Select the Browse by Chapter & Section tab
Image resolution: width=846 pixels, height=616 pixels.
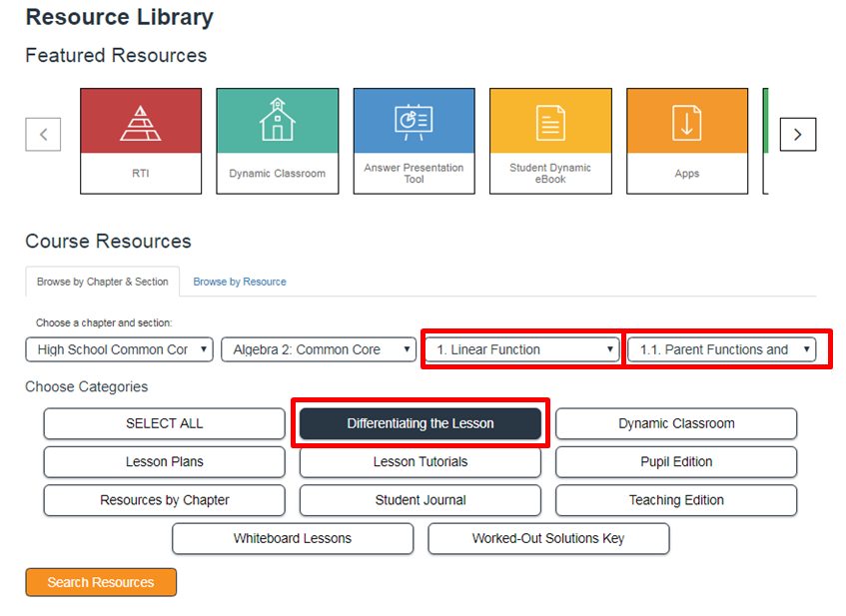tap(103, 282)
